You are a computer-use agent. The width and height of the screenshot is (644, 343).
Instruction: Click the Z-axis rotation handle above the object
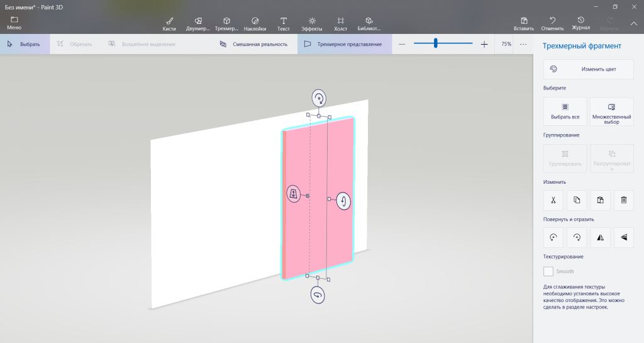click(319, 98)
